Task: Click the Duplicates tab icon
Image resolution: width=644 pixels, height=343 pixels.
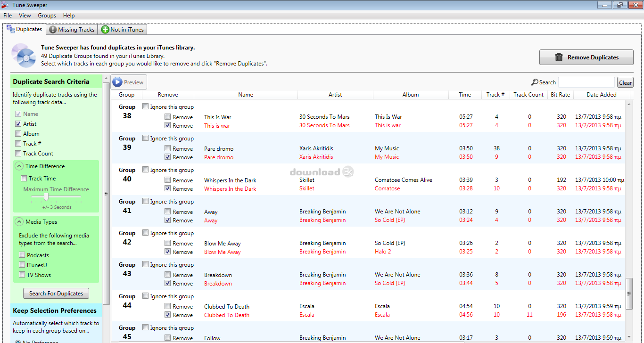Action: pos(10,29)
